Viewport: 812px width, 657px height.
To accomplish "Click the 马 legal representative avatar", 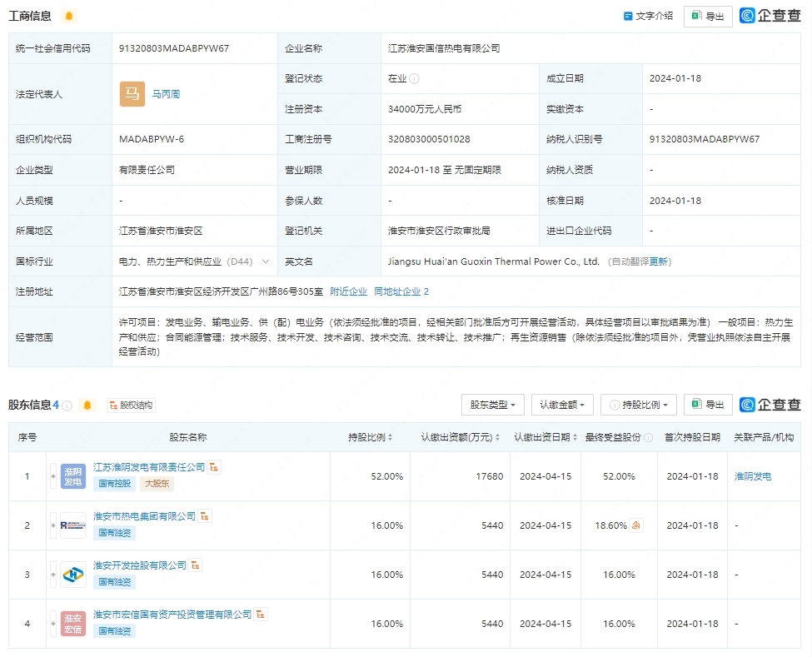I will [x=132, y=94].
